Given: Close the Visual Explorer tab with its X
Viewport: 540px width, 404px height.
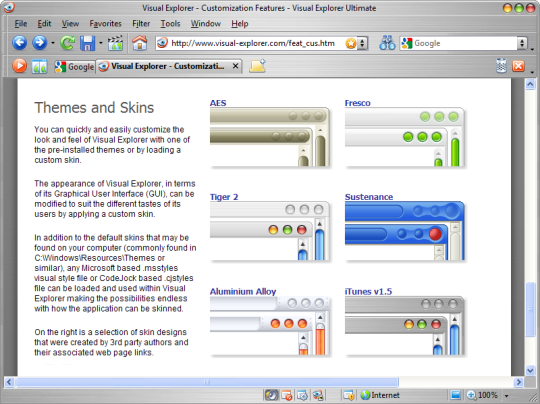Looking at the screenshot, I should click(x=236, y=66).
